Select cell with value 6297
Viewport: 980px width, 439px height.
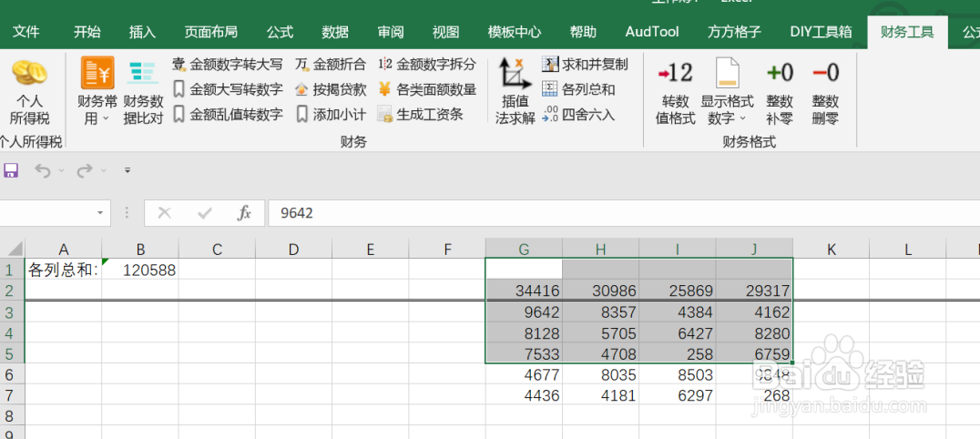(678, 395)
